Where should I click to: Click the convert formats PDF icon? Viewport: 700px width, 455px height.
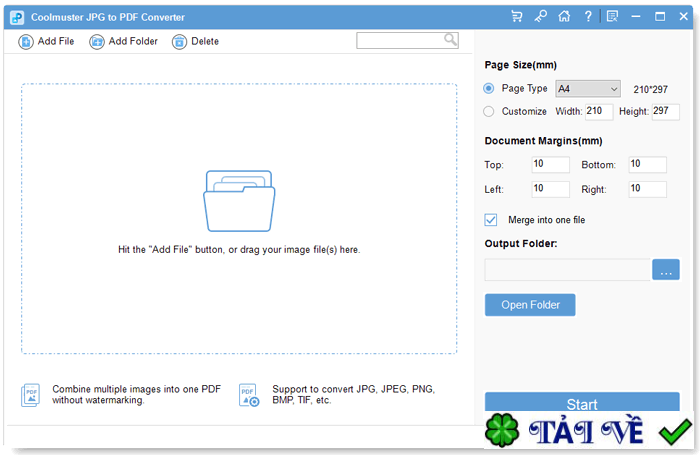click(x=249, y=395)
